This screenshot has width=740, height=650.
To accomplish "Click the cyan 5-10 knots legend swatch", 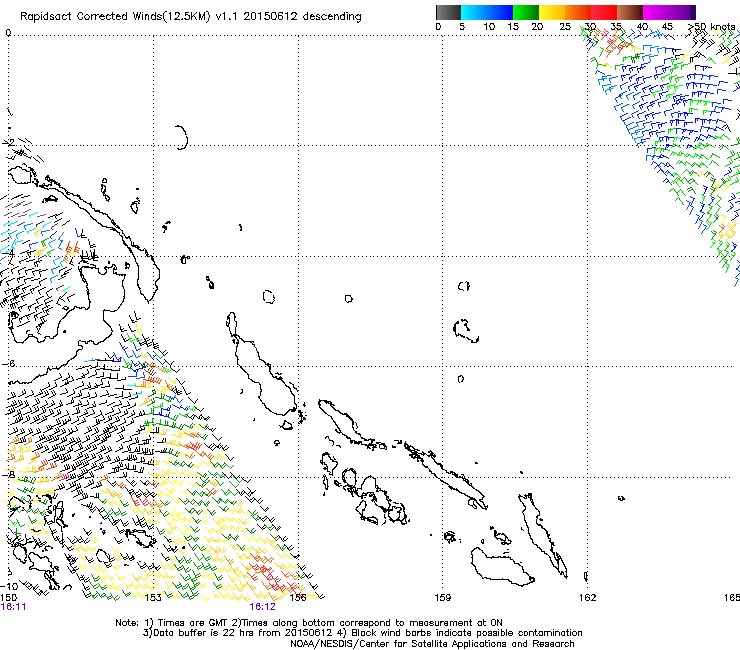I will [x=474, y=12].
